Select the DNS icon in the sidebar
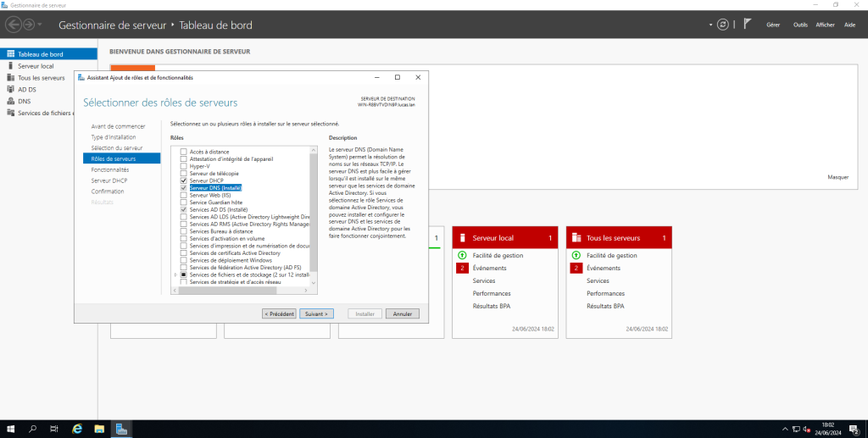The image size is (868, 438). (x=10, y=101)
